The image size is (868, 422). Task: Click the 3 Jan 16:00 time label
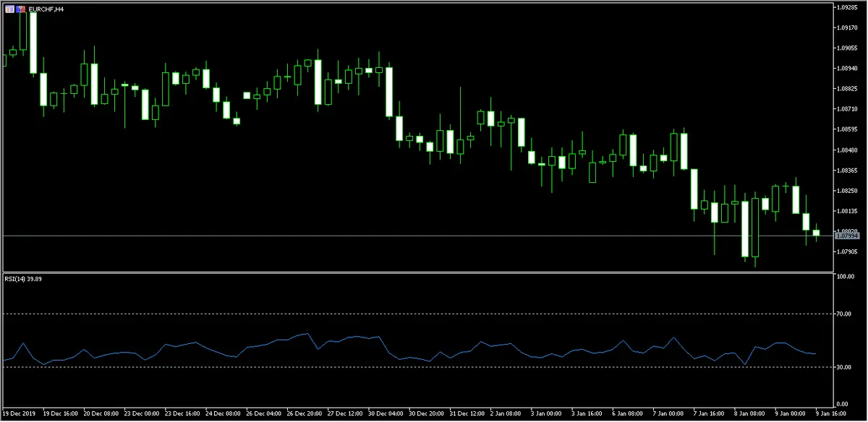[x=587, y=414]
